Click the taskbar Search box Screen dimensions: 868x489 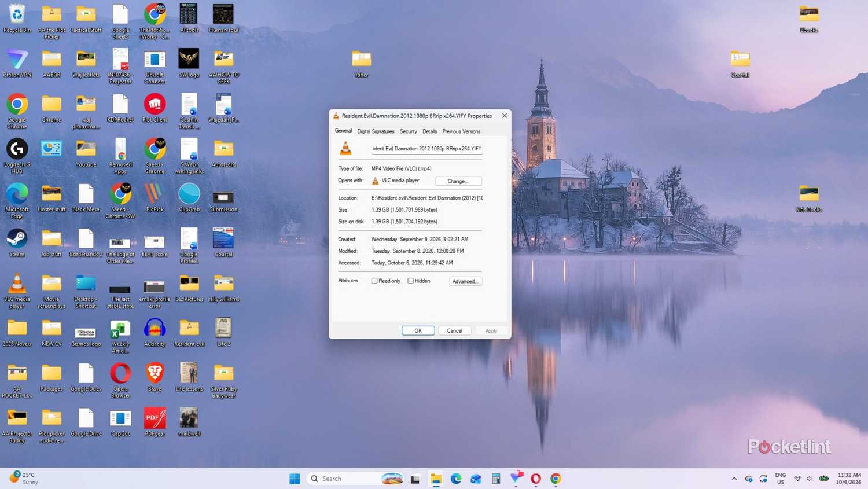tap(355, 479)
